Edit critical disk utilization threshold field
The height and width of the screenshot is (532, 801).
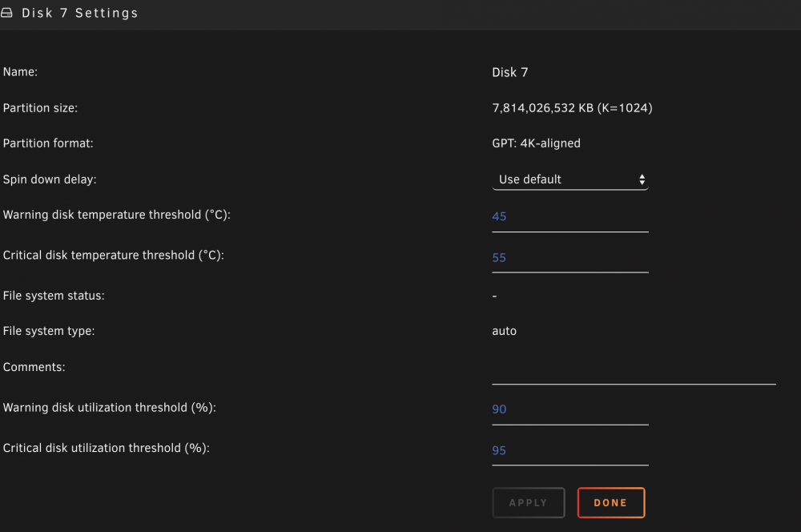click(570, 450)
